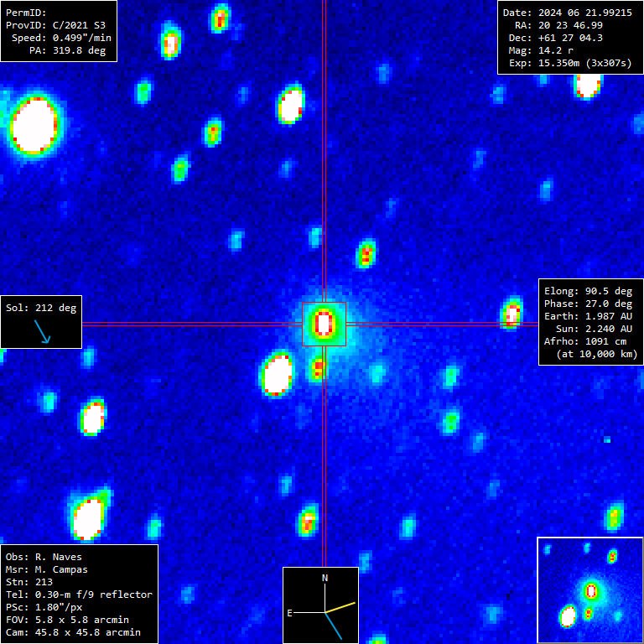Select the 'Afrho: 1091 cm' line
The width and height of the screenshot is (644, 644).
coord(585,341)
